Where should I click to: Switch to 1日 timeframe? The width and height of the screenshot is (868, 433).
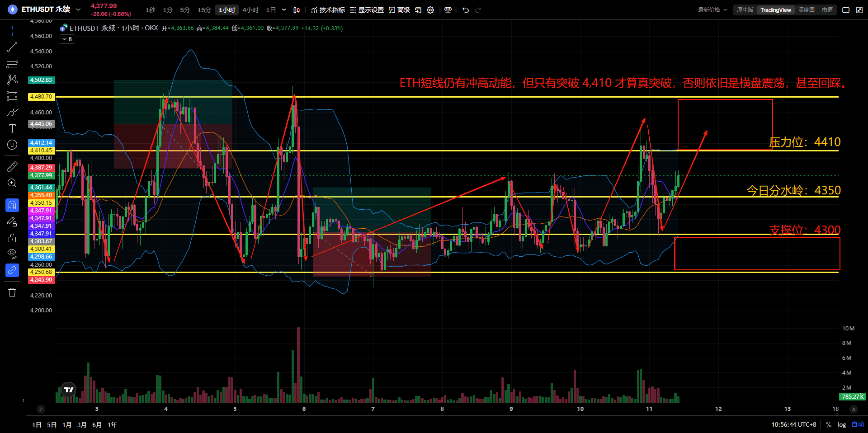tap(271, 10)
